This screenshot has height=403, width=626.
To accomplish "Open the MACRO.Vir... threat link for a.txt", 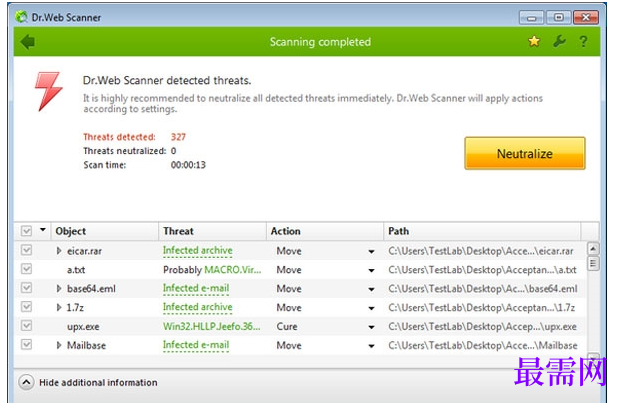I will point(233,270).
